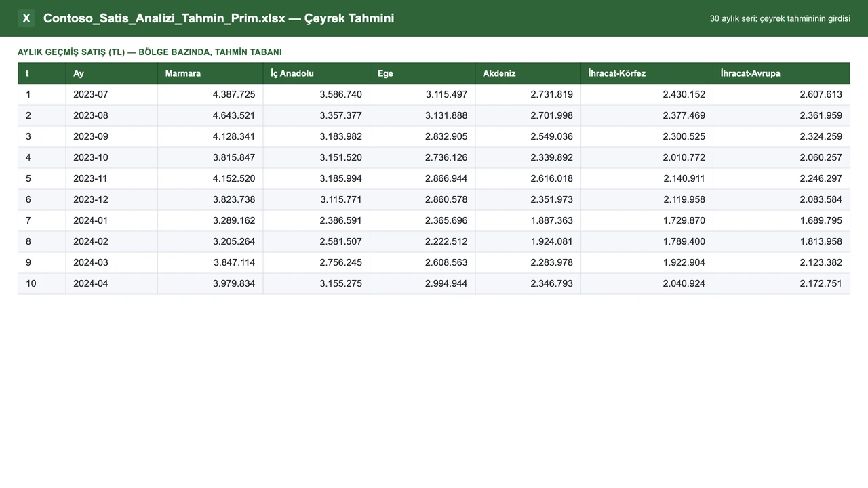Select Marmara value 3.847.114
Screen dimensions: 868x488
(210, 262)
